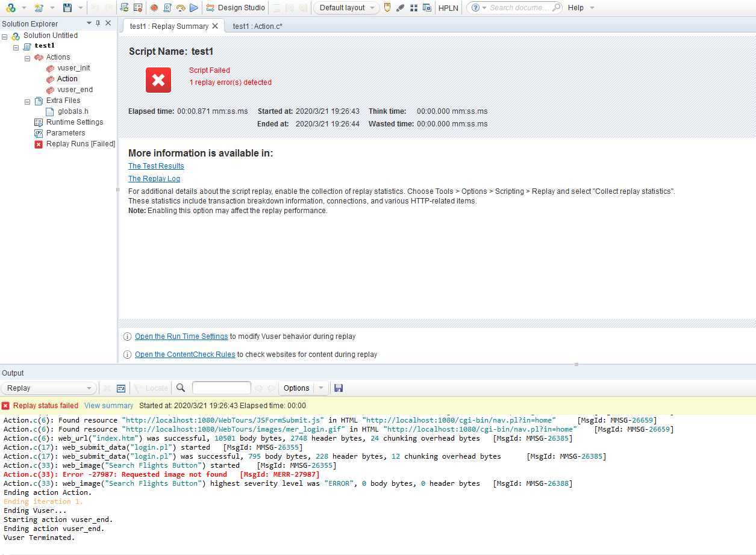Collapse the Solution Untitled node
Screen dimensions: 756x555
[5, 37]
